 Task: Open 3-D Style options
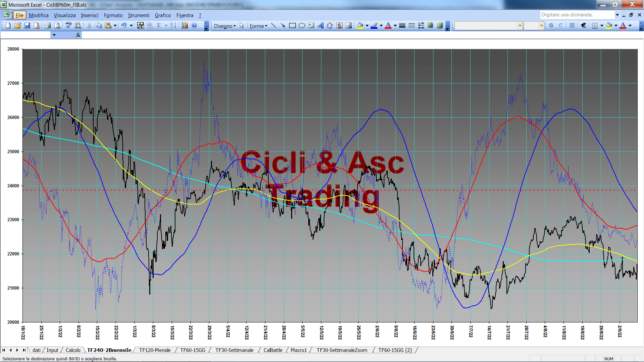point(440,25)
